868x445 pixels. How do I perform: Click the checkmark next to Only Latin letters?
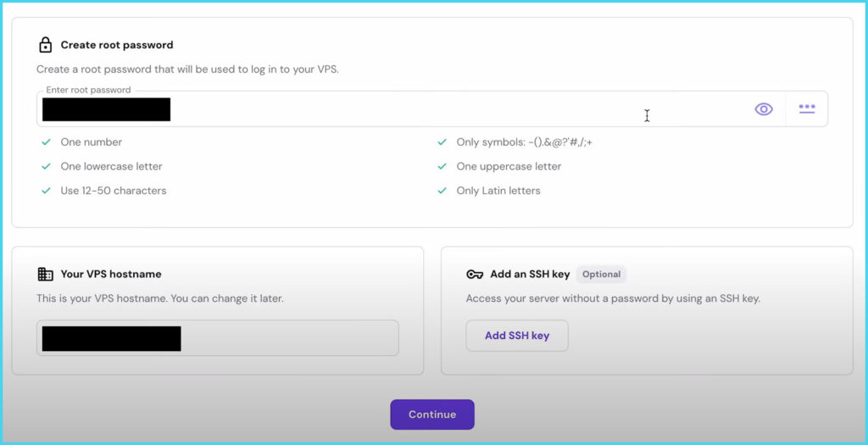442,191
